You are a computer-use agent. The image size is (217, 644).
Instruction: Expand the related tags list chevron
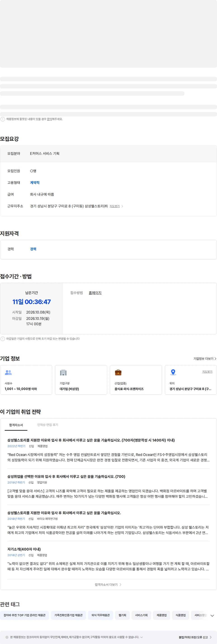(212, 616)
